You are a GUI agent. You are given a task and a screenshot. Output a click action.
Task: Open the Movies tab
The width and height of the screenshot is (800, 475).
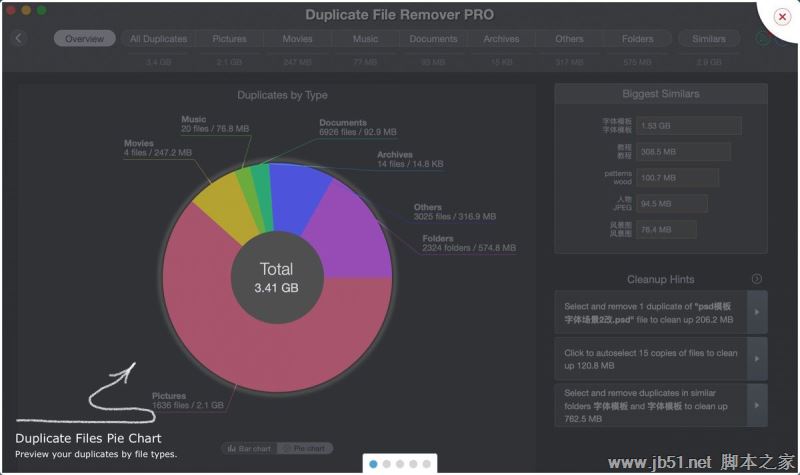[297, 39]
